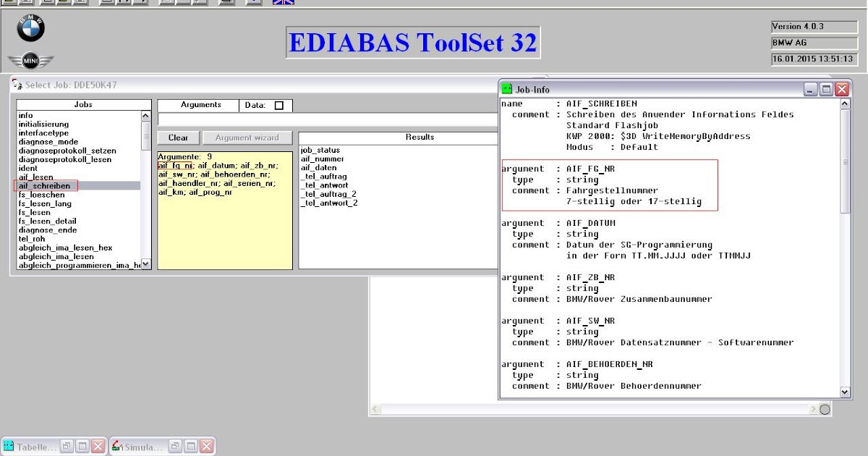Select the 'info' job

click(x=25, y=116)
